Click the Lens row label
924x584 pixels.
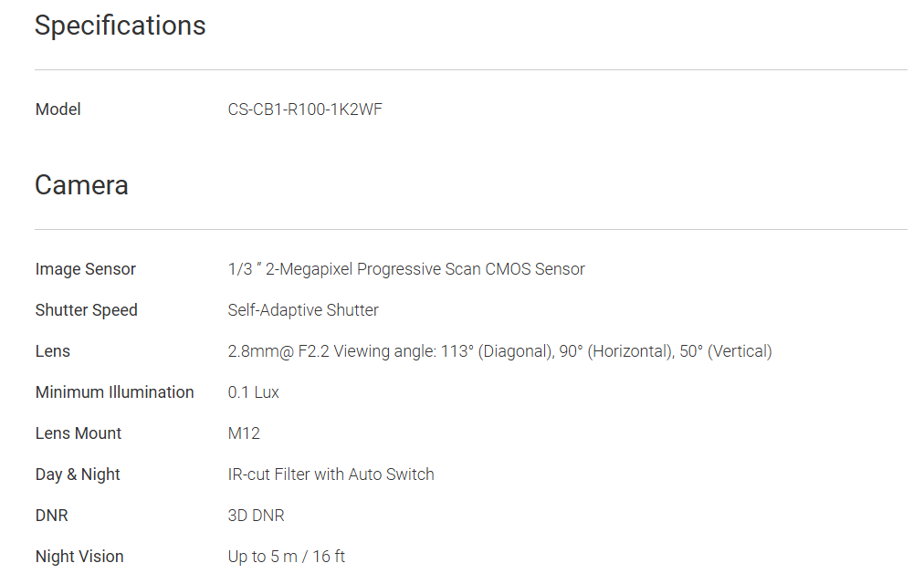coord(52,351)
